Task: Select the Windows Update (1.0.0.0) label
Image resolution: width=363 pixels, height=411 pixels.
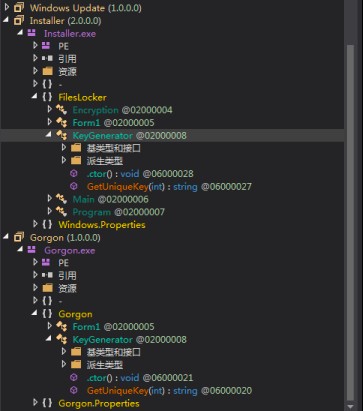Action: point(86,8)
